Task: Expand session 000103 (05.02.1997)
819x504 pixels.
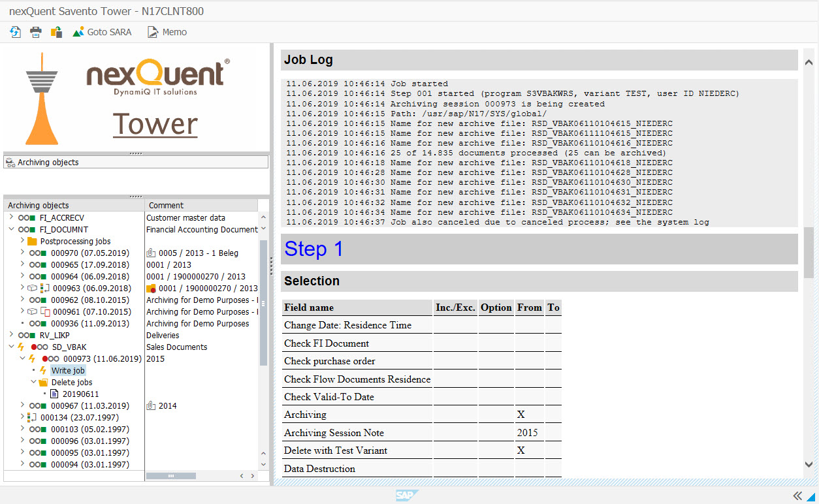Action: click(22, 429)
